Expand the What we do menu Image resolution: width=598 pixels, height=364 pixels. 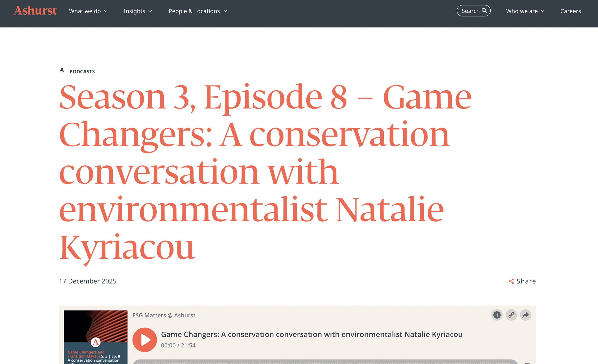(88, 11)
